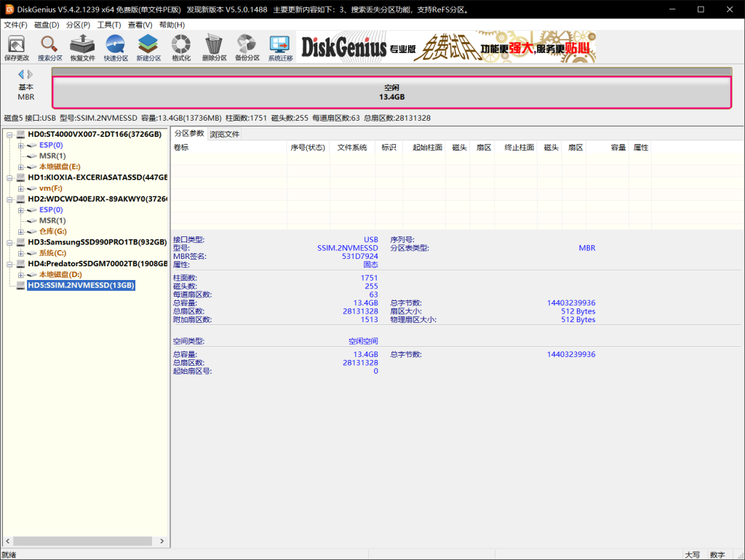Collapse the HD0:ST4000VX007 disk node
Screen dimensions: 745x560
(x=9, y=135)
